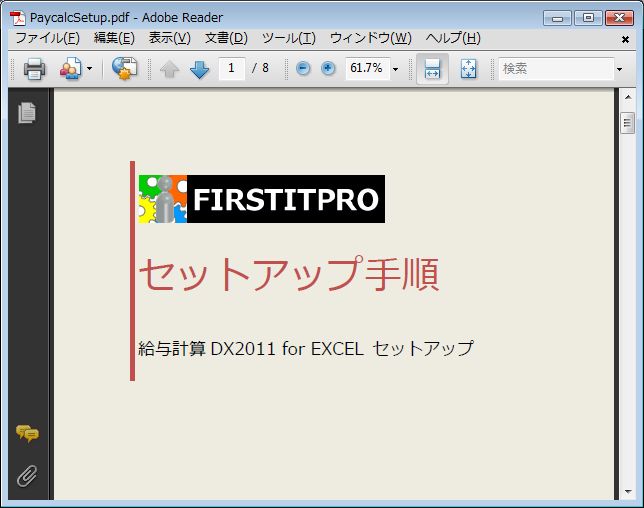This screenshot has height=508, width=644.
Task: Click the '/ 8' total pages text
Action: pyautogui.click(x=260, y=68)
